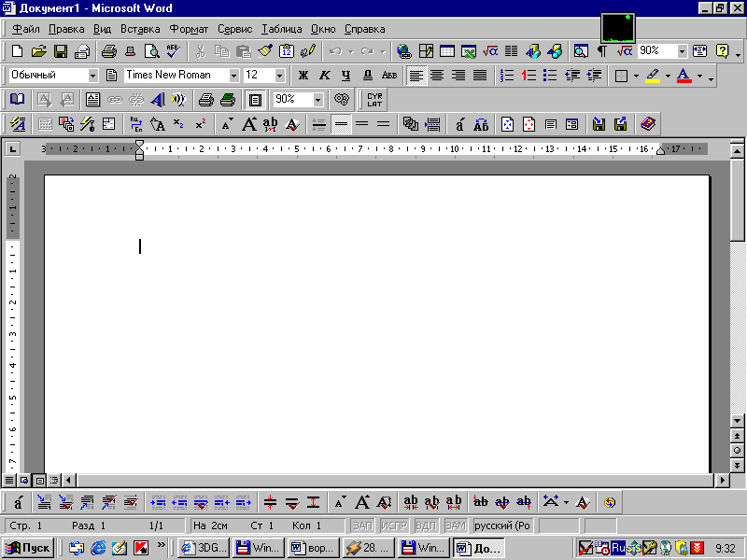This screenshot has height=560, width=747.
Task: Open the 90% dropdown beside the CYR LAT button
Action: tap(317, 100)
